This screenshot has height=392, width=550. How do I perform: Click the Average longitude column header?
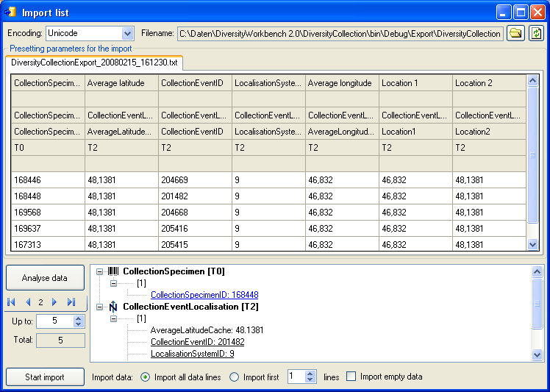[343, 83]
